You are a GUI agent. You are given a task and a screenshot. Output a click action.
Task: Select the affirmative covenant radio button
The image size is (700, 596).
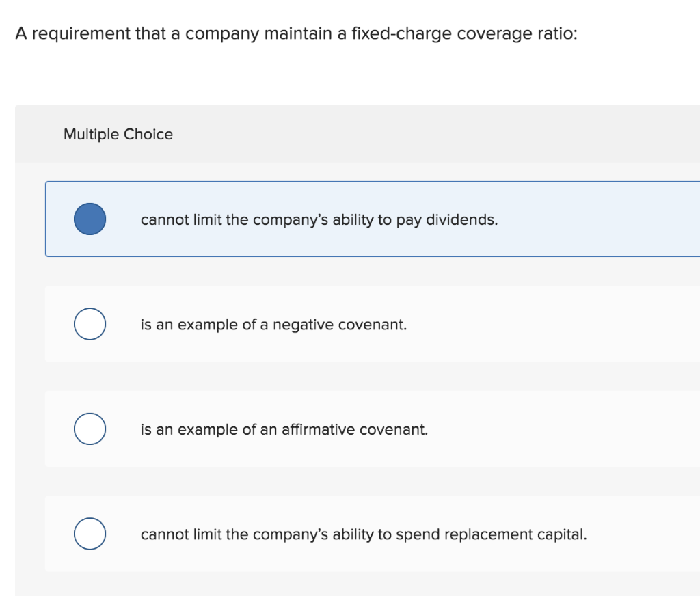tap(89, 429)
